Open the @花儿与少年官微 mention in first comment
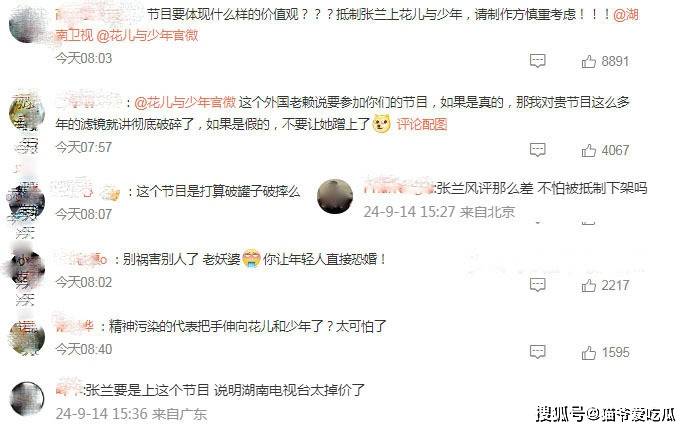The height and width of the screenshot is (431, 690). (147, 35)
